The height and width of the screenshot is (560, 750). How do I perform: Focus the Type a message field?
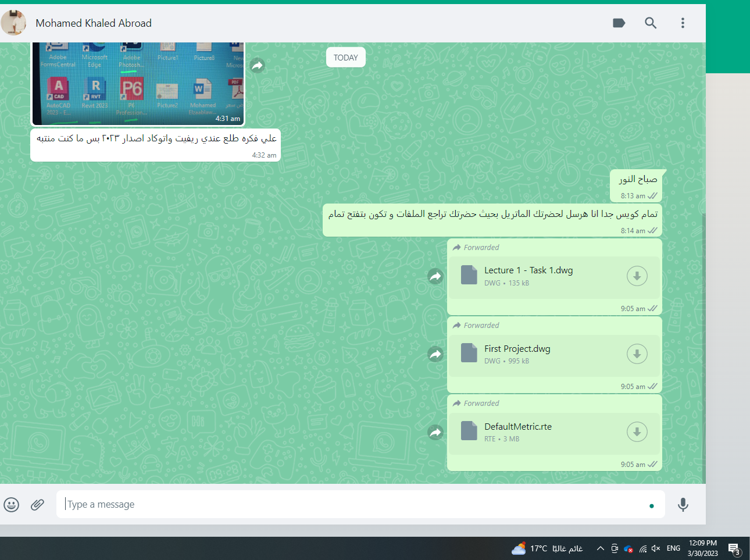(360, 504)
